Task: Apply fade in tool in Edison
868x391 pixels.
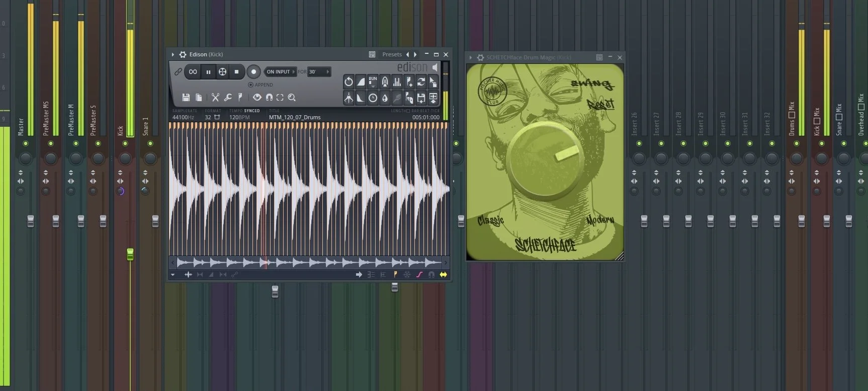Action: point(361,82)
